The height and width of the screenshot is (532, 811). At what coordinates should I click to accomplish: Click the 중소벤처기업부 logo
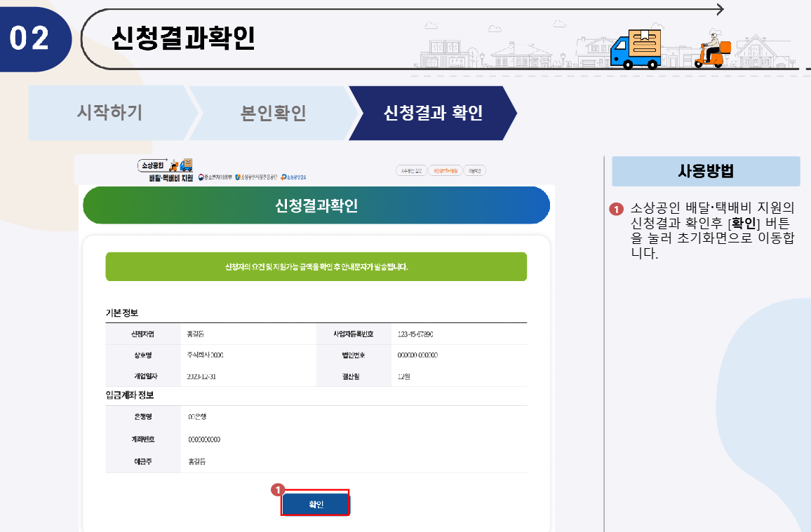pos(215,177)
